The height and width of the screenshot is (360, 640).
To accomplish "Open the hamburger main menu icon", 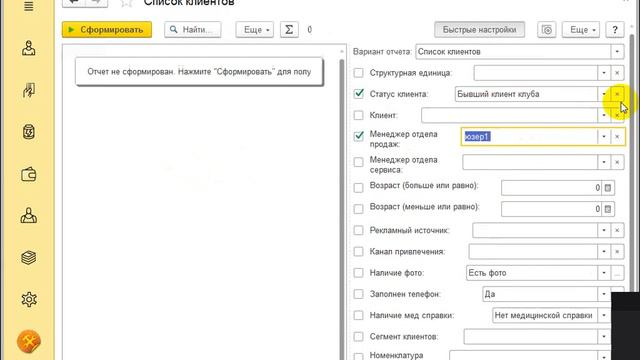I will (29, 6).
